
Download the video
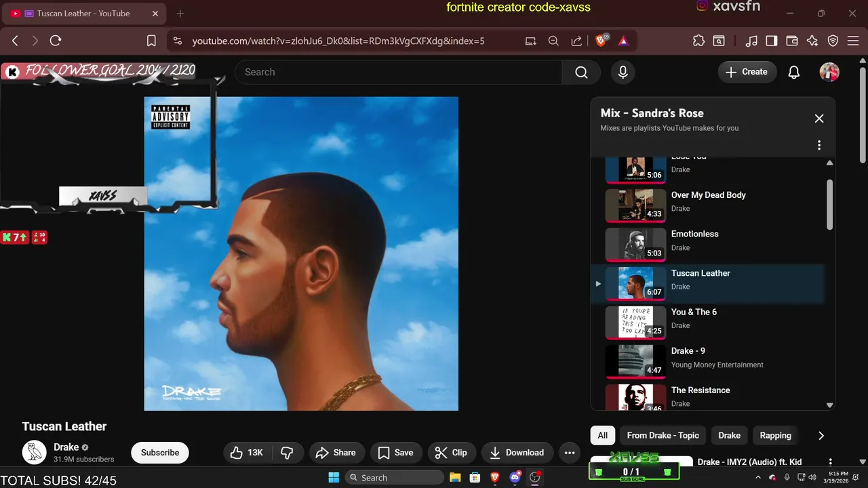[517, 452]
